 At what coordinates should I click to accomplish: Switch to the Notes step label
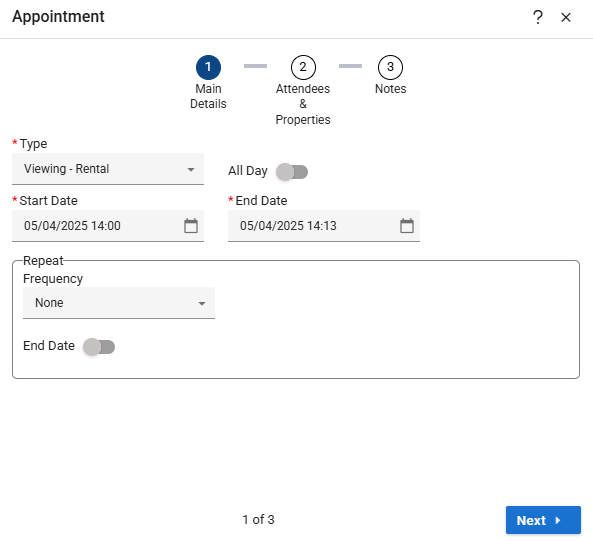[390, 89]
